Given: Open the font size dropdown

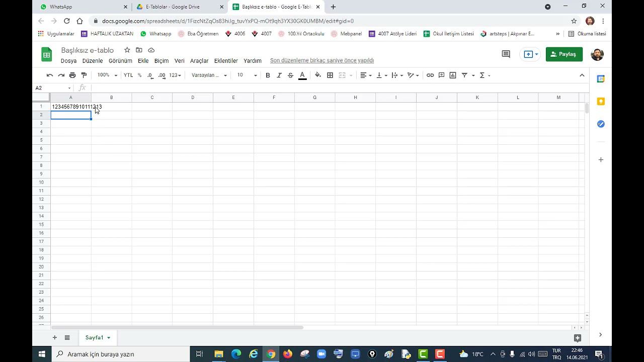Looking at the screenshot, I should (x=247, y=75).
